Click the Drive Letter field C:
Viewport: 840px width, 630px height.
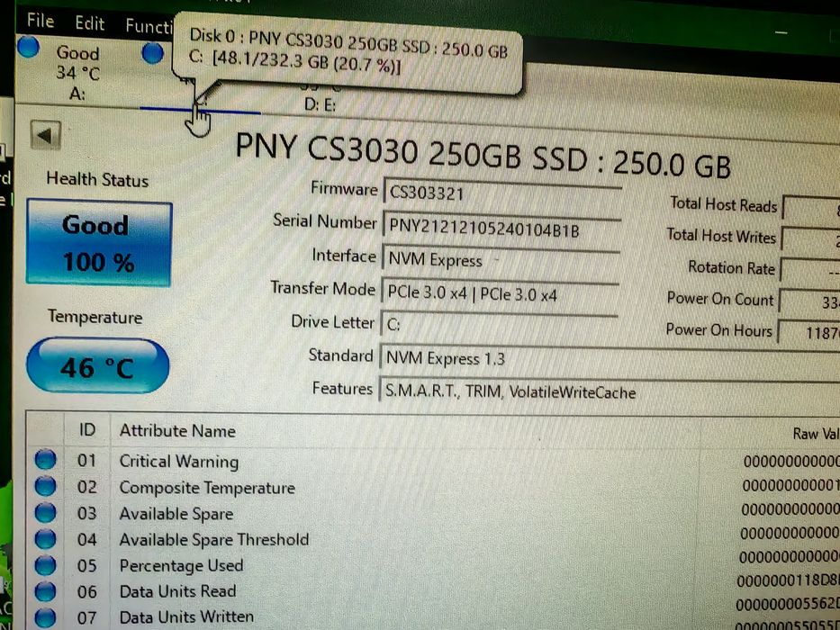[500, 325]
